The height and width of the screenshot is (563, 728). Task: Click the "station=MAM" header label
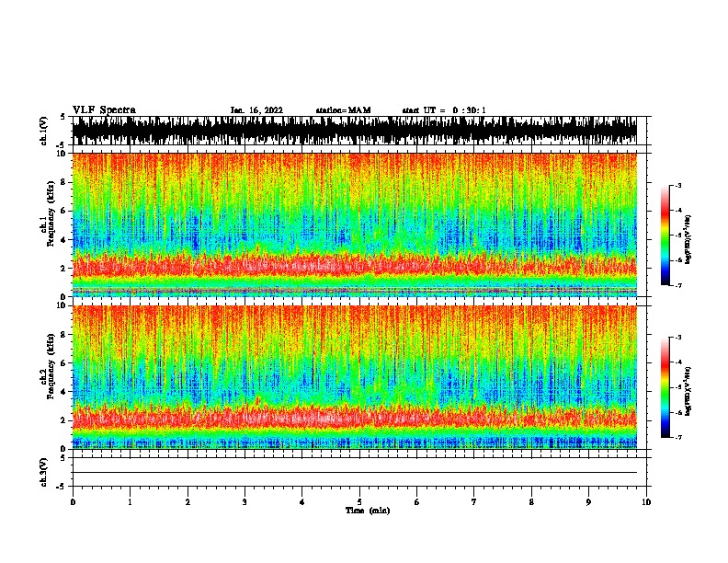click(343, 110)
